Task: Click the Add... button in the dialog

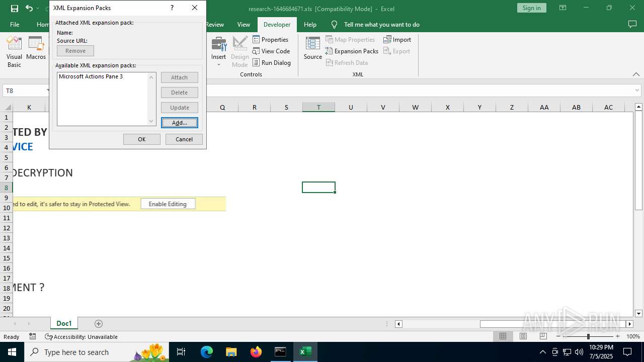Action: (x=180, y=123)
